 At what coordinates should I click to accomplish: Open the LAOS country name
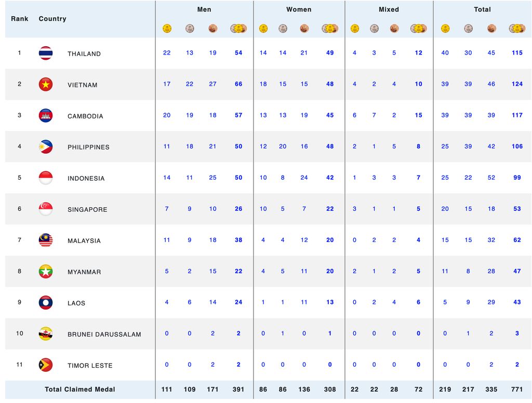pos(76,303)
